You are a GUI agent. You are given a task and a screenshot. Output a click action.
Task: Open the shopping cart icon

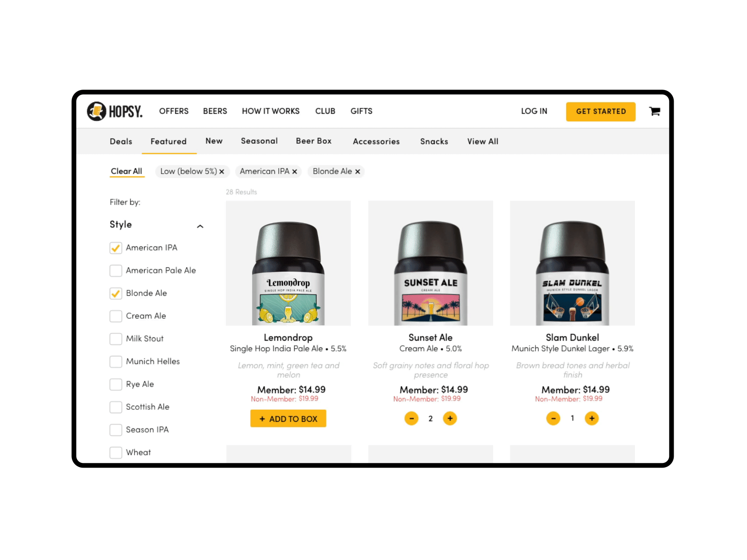pyautogui.click(x=655, y=111)
